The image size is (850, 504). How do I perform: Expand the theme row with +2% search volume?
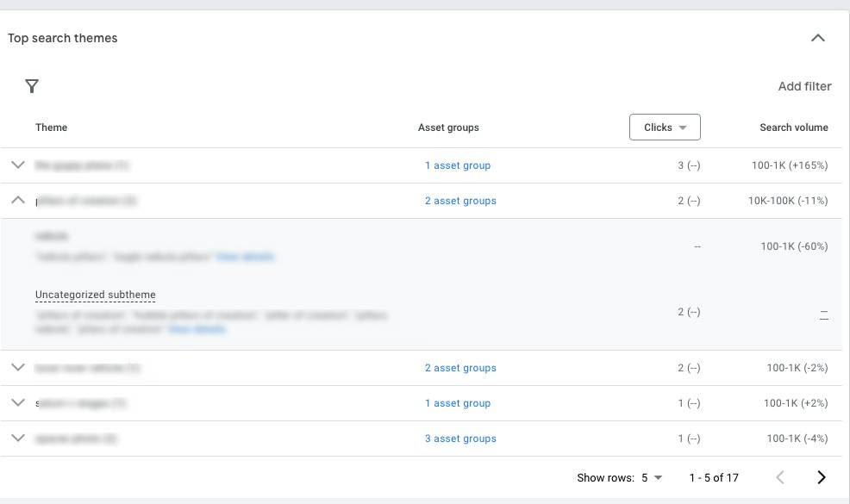click(x=18, y=402)
